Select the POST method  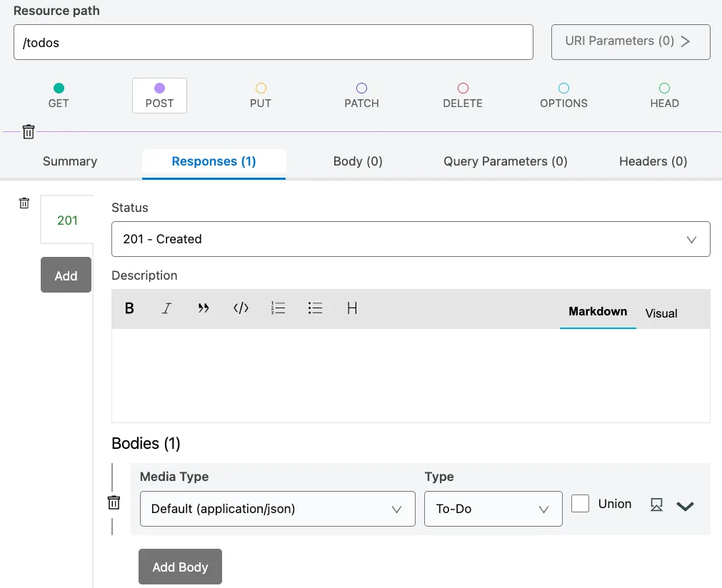pyautogui.click(x=159, y=96)
